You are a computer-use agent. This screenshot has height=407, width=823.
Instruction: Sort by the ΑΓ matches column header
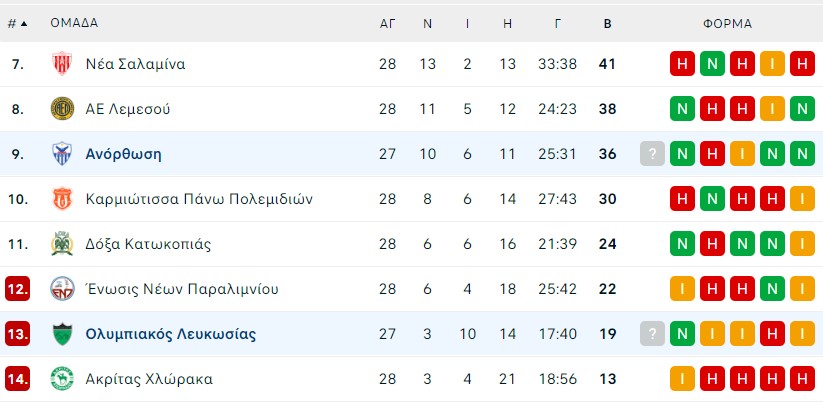click(x=387, y=24)
